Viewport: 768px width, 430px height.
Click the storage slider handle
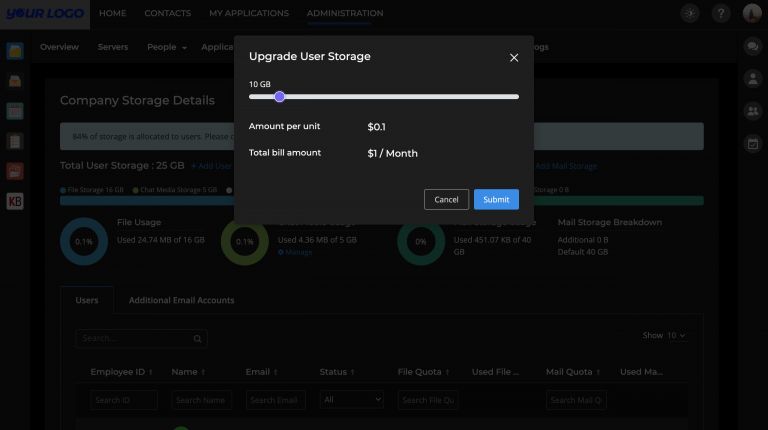coord(279,96)
